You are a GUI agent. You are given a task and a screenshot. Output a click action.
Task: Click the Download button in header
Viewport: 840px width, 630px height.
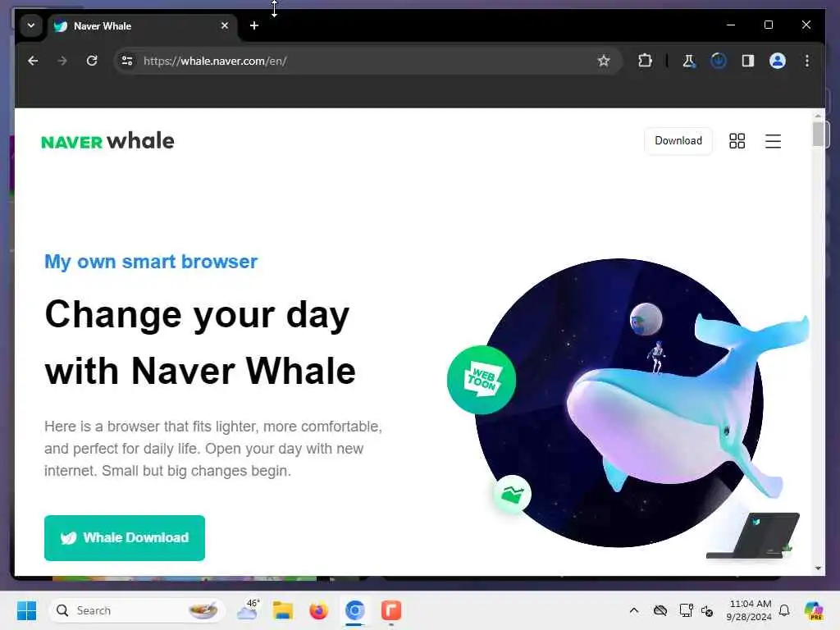tap(678, 141)
